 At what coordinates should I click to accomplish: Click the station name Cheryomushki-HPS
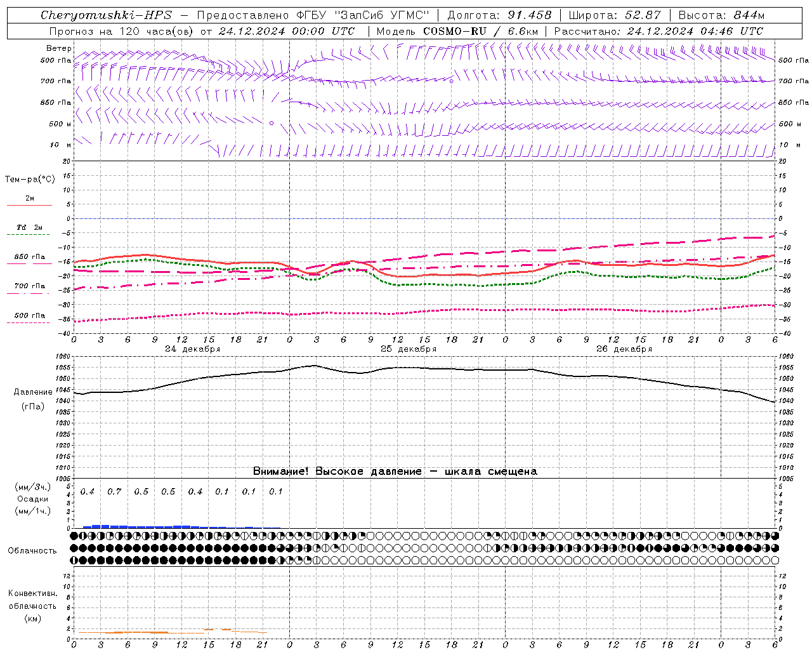[106, 15]
